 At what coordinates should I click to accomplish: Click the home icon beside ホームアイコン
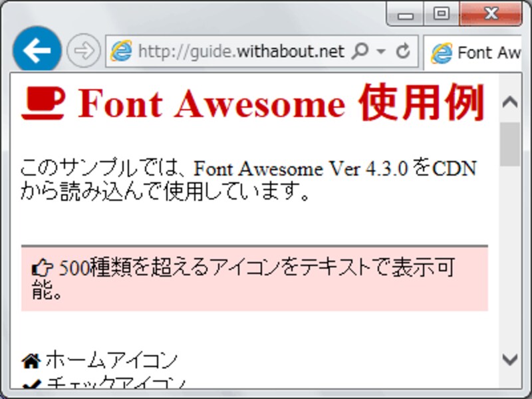pyautogui.click(x=31, y=360)
